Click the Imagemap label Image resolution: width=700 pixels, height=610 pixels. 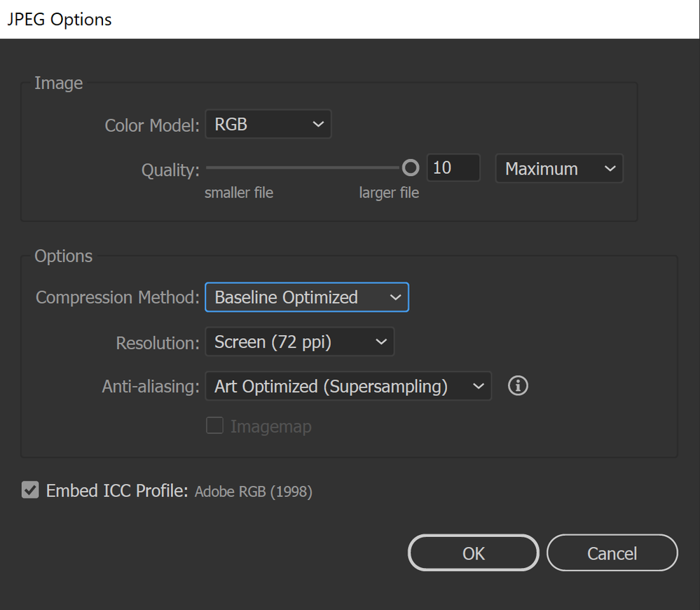click(270, 426)
